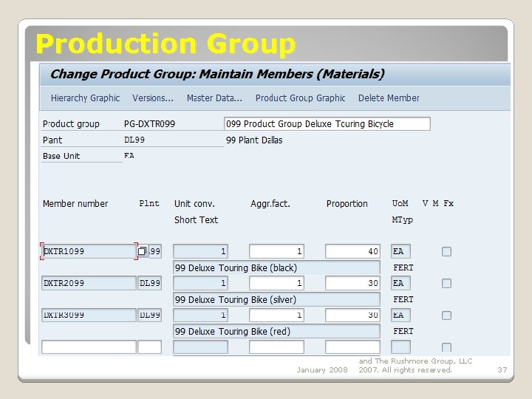Click the 'Proportion' column header
532x399 pixels.
tap(347, 204)
